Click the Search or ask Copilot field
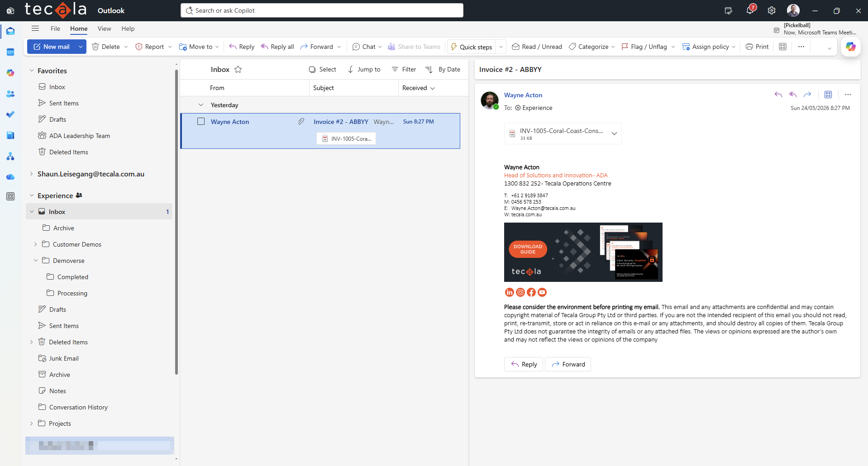The image size is (868, 466). pyautogui.click(x=322, y=10)
